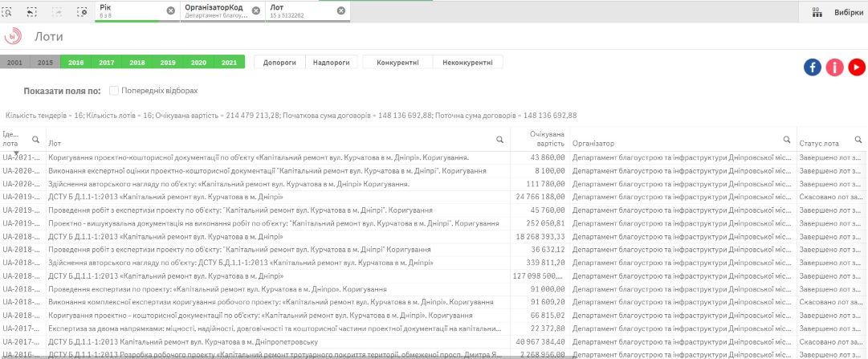
Task: Remove the ОрганізаторКод selection
Action: (255, 10)
